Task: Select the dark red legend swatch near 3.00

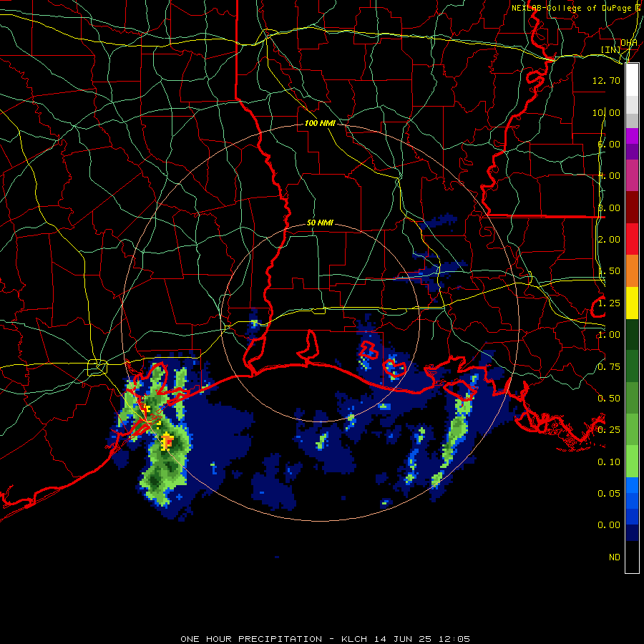Action: click(632, 208)
